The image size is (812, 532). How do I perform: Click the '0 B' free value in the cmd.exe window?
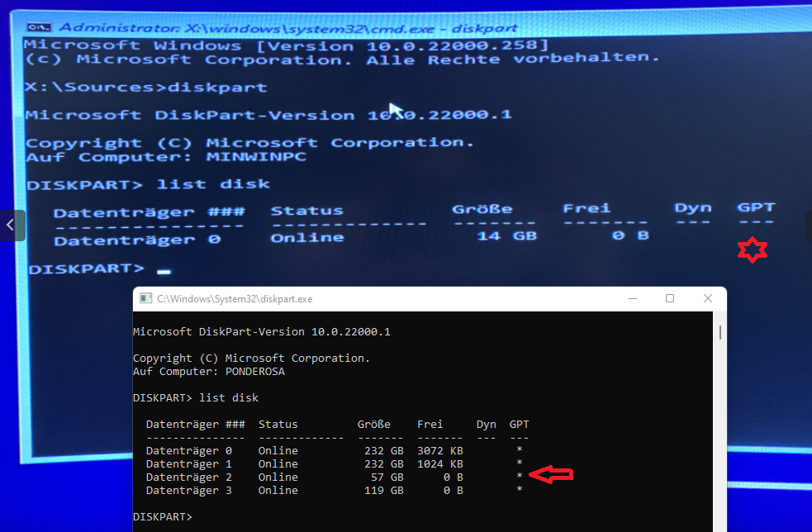click(x=630, y=235)
